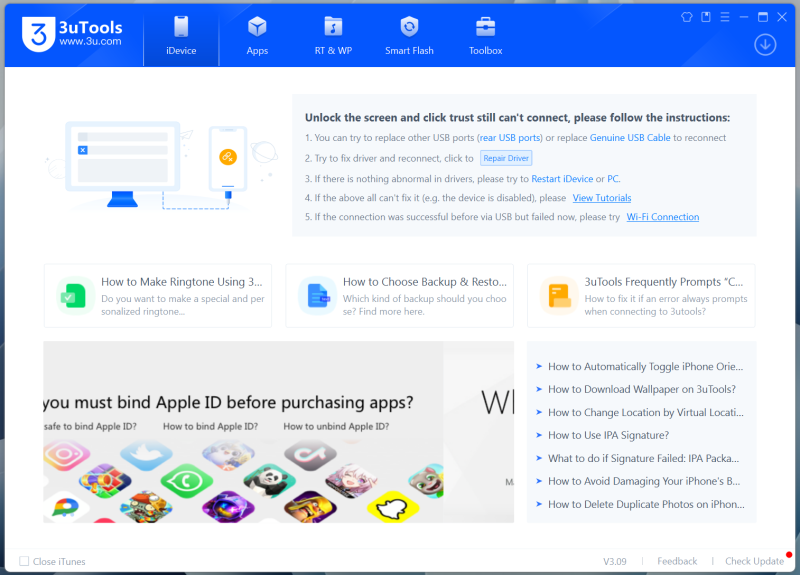Click the connection illustration phone icon
Image resolution: width=800 pixels, height=575 pixels.
point(228,159)
